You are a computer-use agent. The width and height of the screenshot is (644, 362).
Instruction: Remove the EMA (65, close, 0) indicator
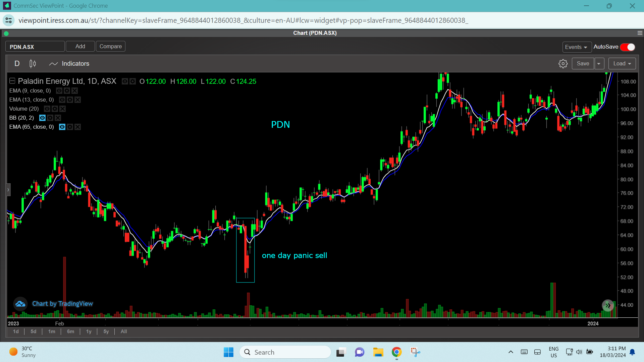[77, 127]
